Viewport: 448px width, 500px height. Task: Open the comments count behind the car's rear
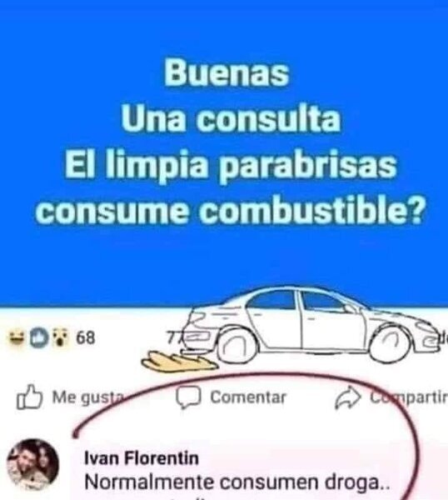[x=174, y=337]
